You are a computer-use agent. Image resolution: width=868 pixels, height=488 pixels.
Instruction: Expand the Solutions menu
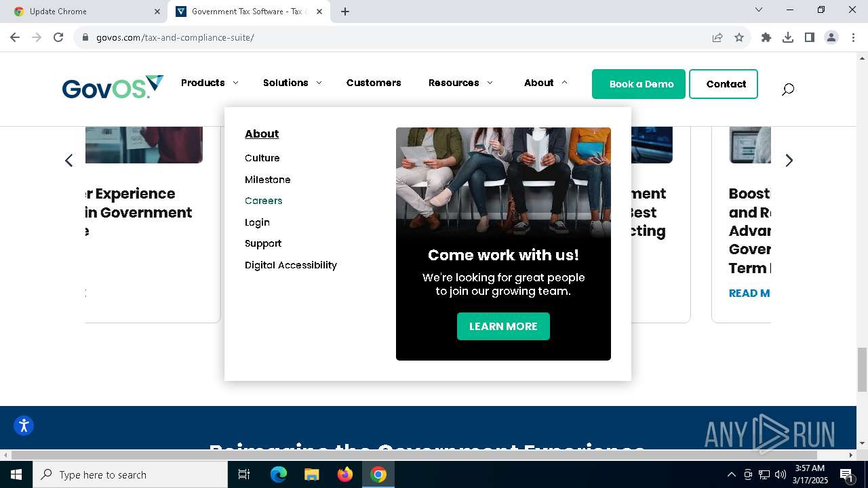(292, 83)
